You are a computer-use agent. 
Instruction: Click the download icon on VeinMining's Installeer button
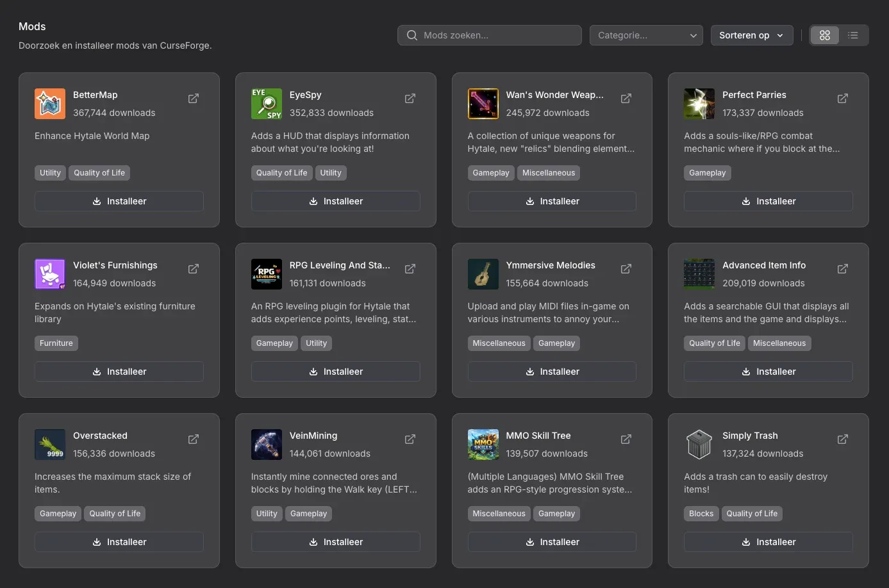click(313, 541)
